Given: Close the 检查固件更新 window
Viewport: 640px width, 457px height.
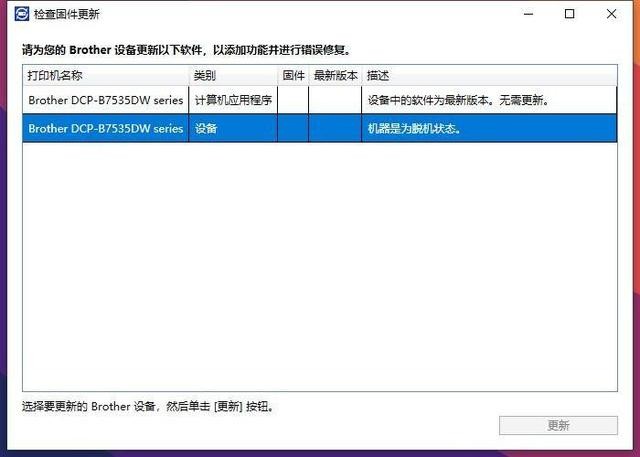Looking at the screenshot, I should point(611,14).
